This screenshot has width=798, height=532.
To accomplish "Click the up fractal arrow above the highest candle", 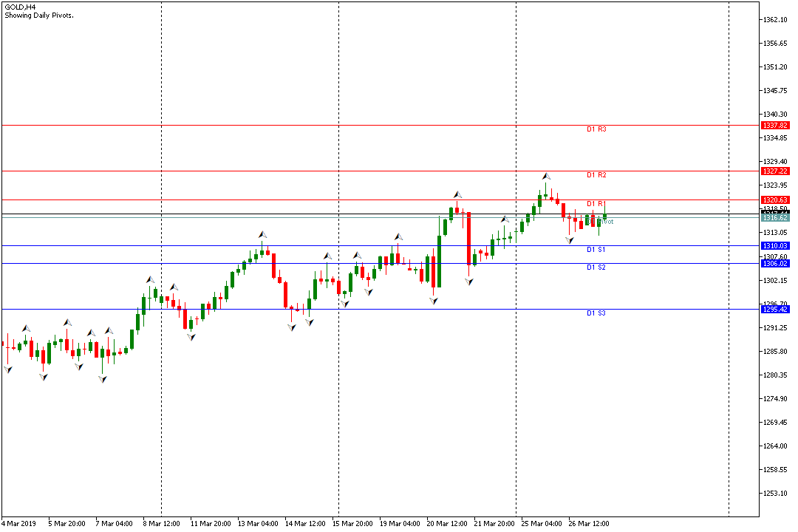I will click(546, 176).
